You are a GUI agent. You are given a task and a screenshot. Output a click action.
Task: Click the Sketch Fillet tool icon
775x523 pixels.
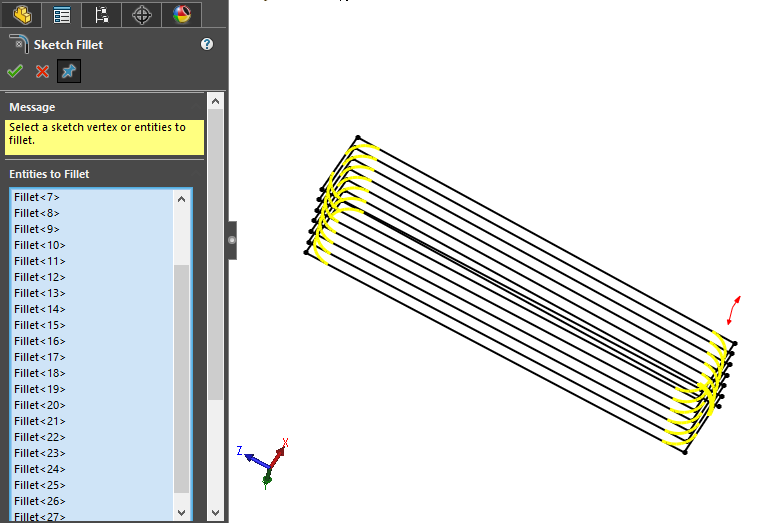click(19, 44)
